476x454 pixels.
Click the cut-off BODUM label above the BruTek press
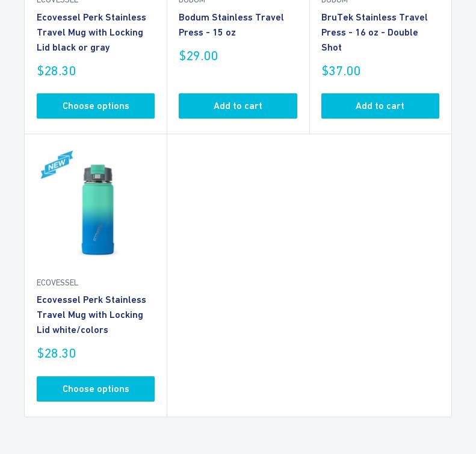(335, 2)
